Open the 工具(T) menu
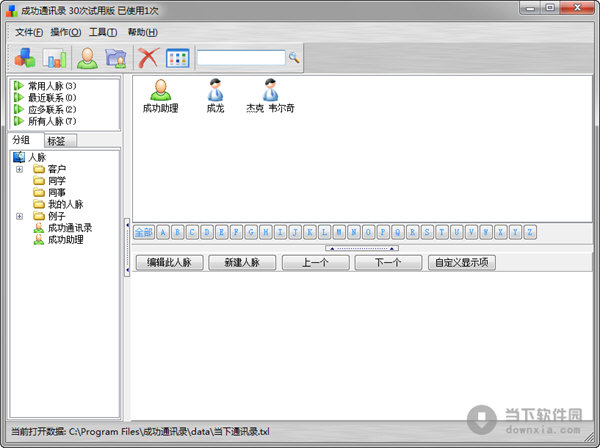This screenshot has width=600, height=448. tap(103, 32)
